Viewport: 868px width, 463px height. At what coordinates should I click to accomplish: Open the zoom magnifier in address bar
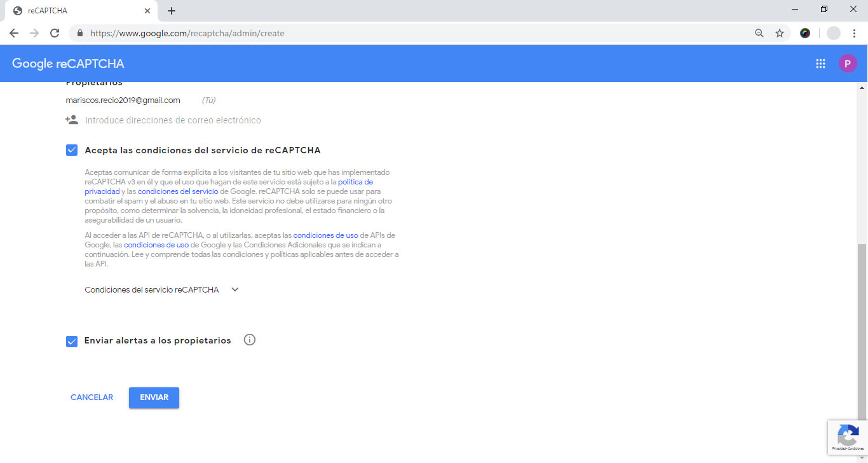click(x=759, y=33)
